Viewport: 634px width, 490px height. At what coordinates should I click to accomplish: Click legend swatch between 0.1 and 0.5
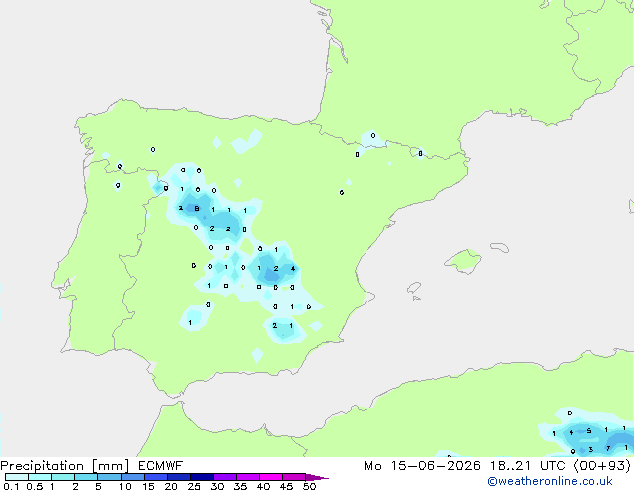17,477
